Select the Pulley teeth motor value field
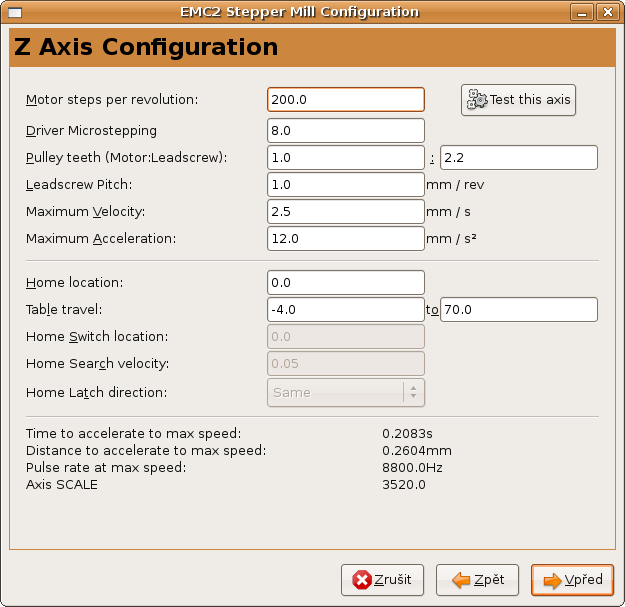 pos(346,158)
